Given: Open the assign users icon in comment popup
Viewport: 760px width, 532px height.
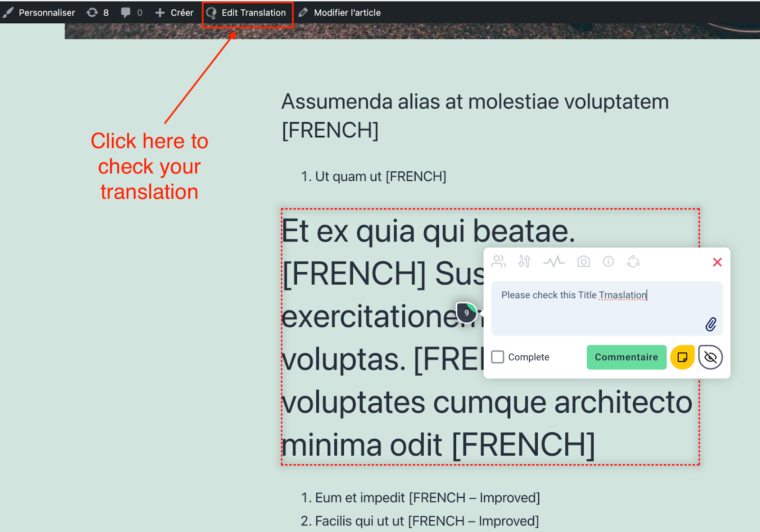Looking at the screenshot, I should 498,261.
